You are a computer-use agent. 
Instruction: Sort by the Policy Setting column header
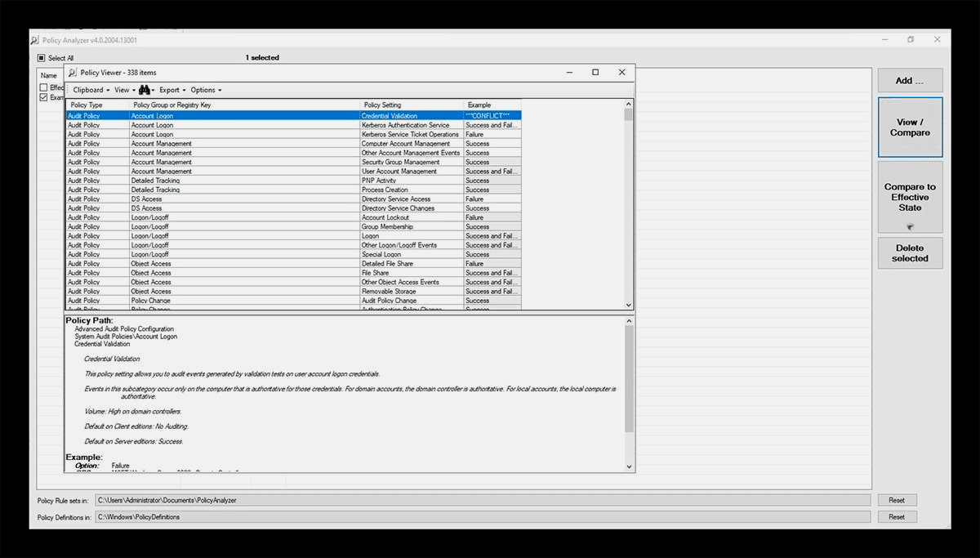click(x=411, y=105)
